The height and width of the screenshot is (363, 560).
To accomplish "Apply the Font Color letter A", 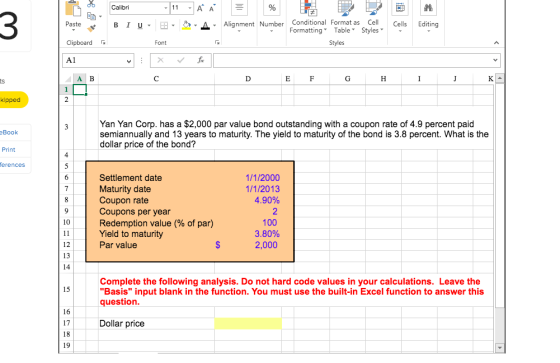I will tap(205, 25).
